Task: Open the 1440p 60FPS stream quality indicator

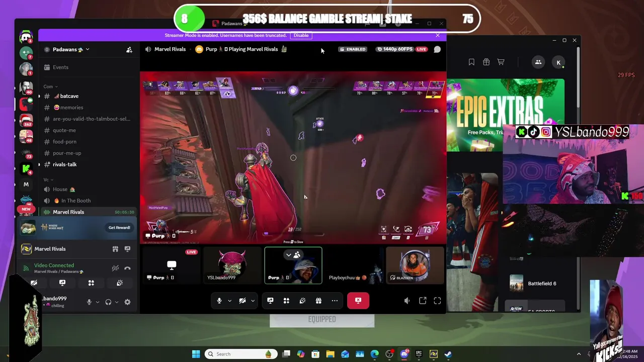Action: coord(395,49)
